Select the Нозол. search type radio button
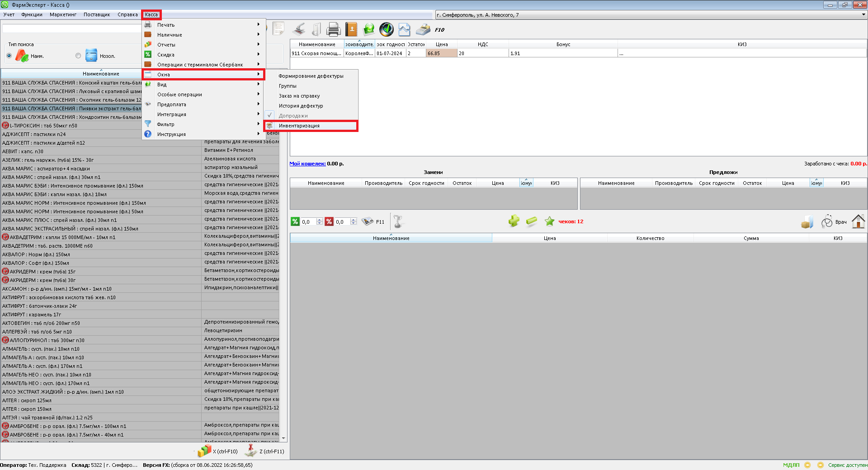The image size is (868, 470). click(78, 56)
